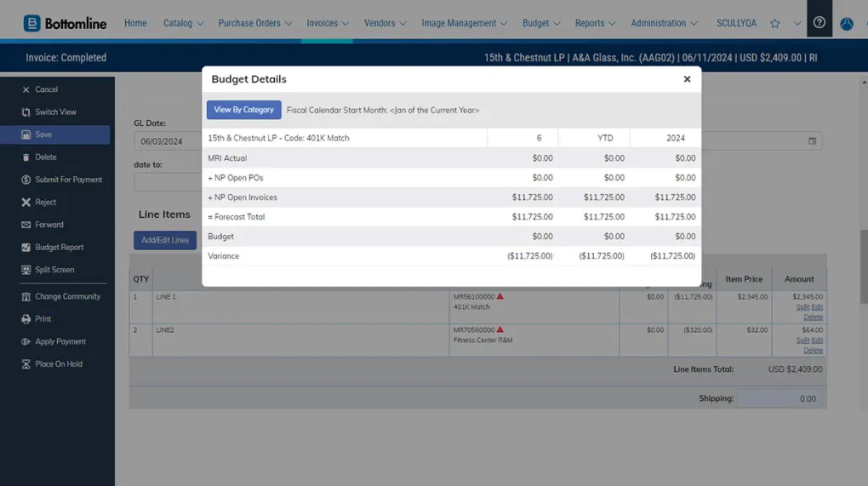Open the calendar date picker icon
The width and height of the screenshot is (868, 486).
(x=812, y=141)
